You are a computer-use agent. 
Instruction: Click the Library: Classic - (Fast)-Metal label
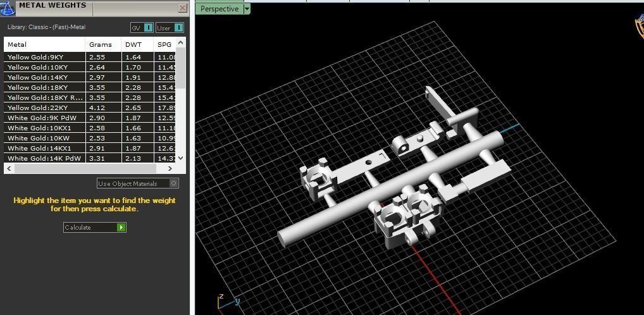point(46,27)
